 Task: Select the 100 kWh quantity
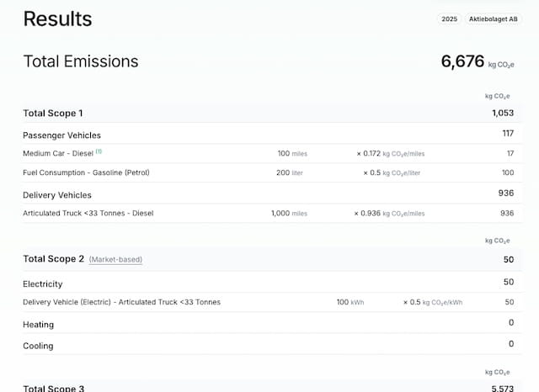tap(350, 302)
